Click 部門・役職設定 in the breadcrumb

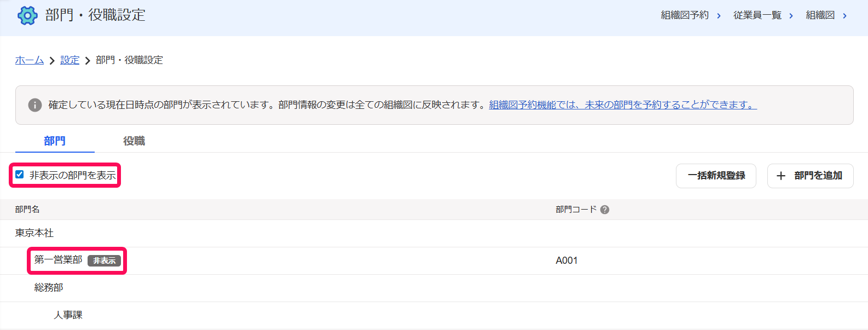(129, 60)
